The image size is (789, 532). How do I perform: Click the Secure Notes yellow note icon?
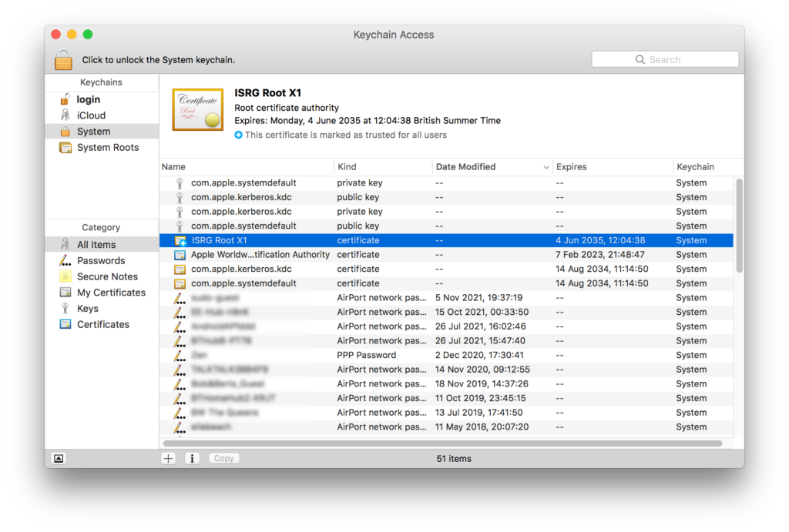pos(65,276)
